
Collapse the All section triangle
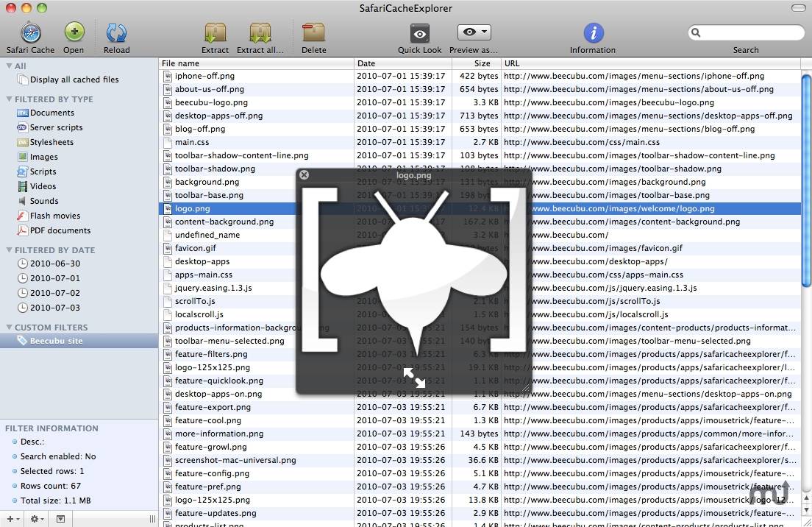pyautogui.click(x=9, y=66)
